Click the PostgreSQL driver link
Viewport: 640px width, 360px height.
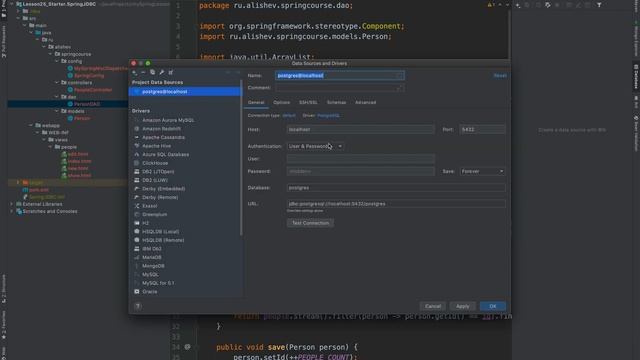(x=328, y=116)
